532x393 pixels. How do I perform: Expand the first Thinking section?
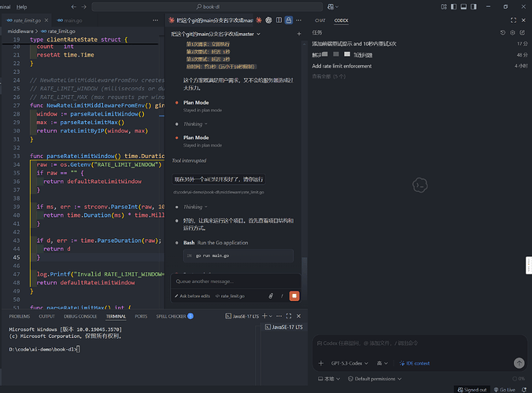pos(195,124)
